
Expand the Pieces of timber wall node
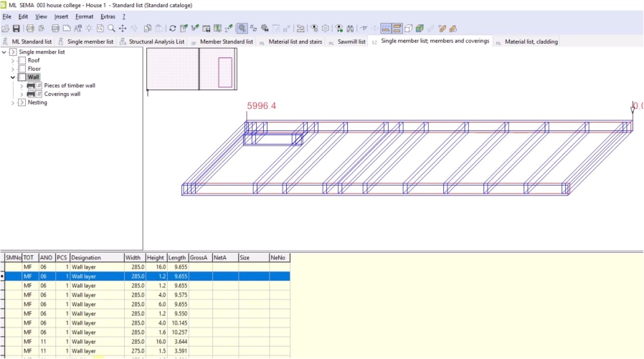(22, 86)
